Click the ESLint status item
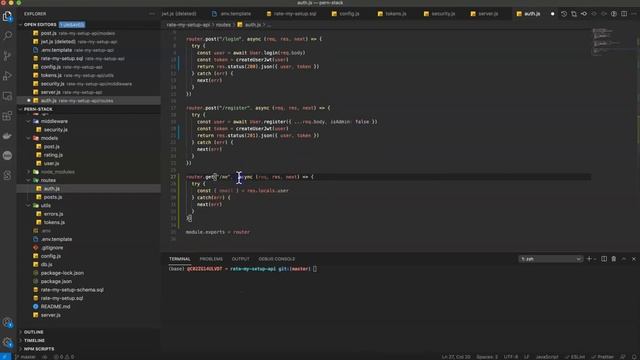The height and width of the screenshot is (360, 640). 575,357
